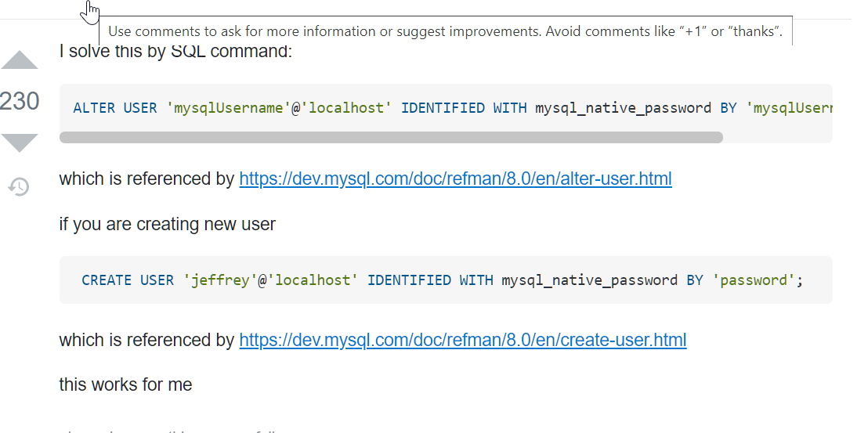Click the "I solve this by SQL command" sentence
This screenshot has width=868, height=433.
pyautogui.click(x=175, y=51)
